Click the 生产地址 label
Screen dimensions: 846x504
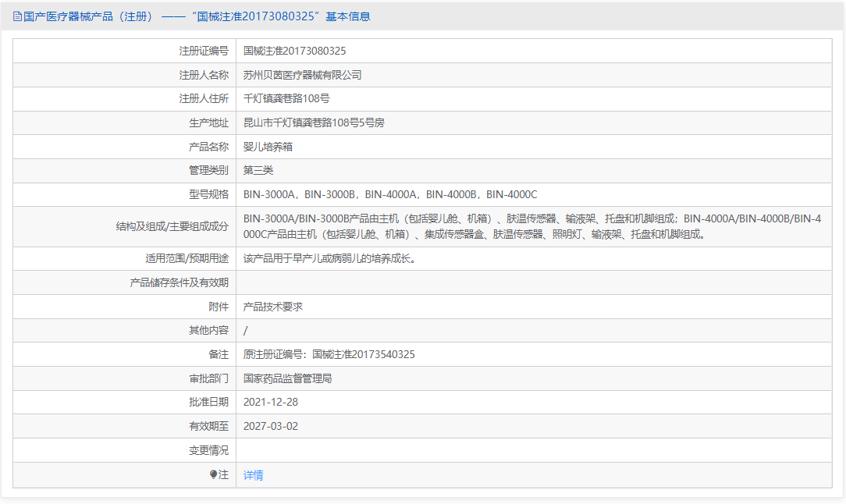click(209, 122)
